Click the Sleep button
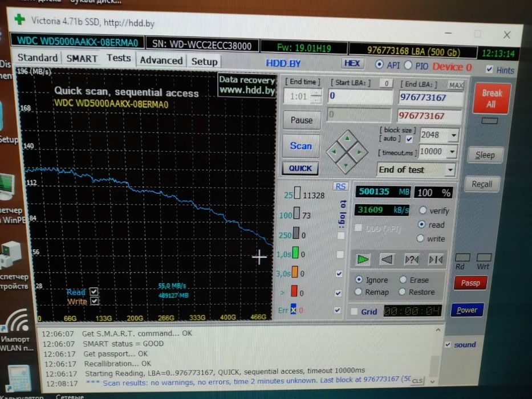The image size is (532, 399). (x=485, y=155)
